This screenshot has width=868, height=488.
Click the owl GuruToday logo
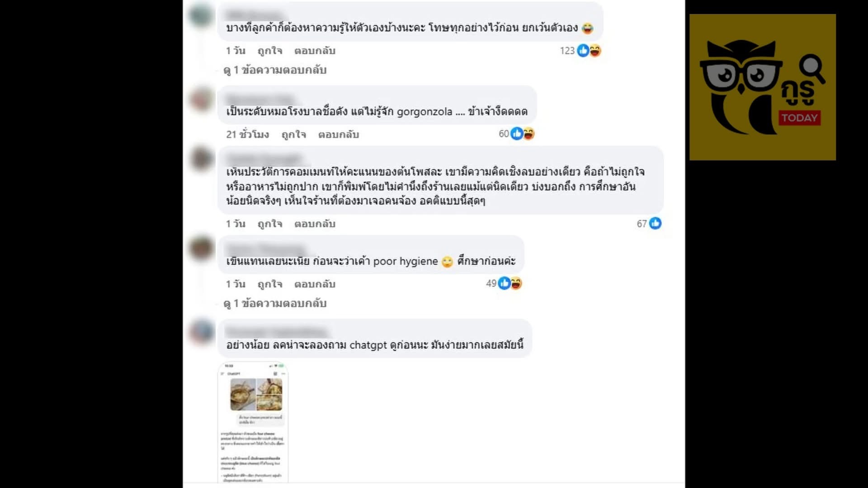click(762, 87)
